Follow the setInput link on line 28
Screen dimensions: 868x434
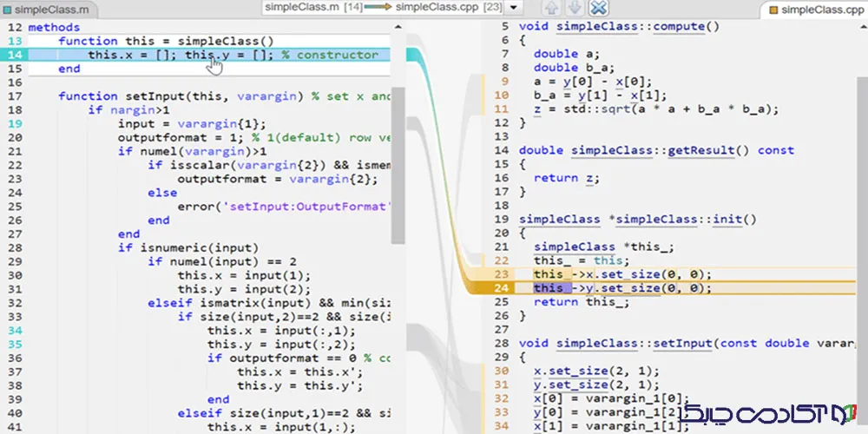tap(683, 343)
